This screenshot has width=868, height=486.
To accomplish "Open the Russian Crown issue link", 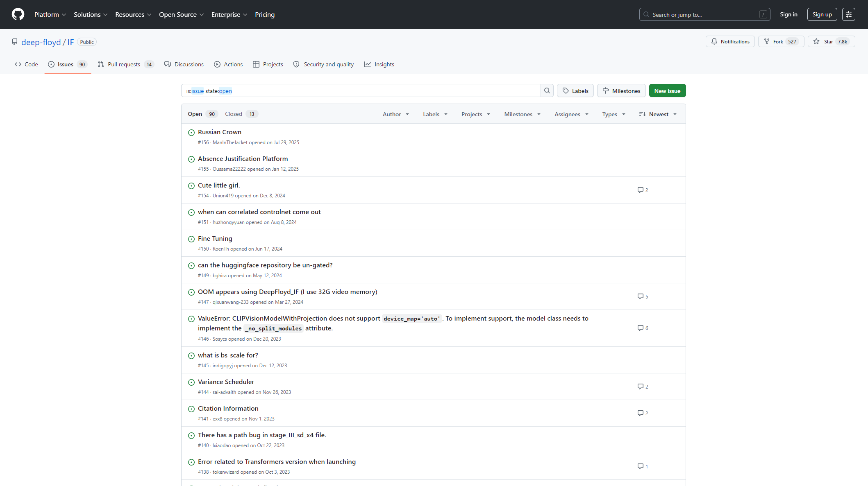I will (x=219, y=132).
